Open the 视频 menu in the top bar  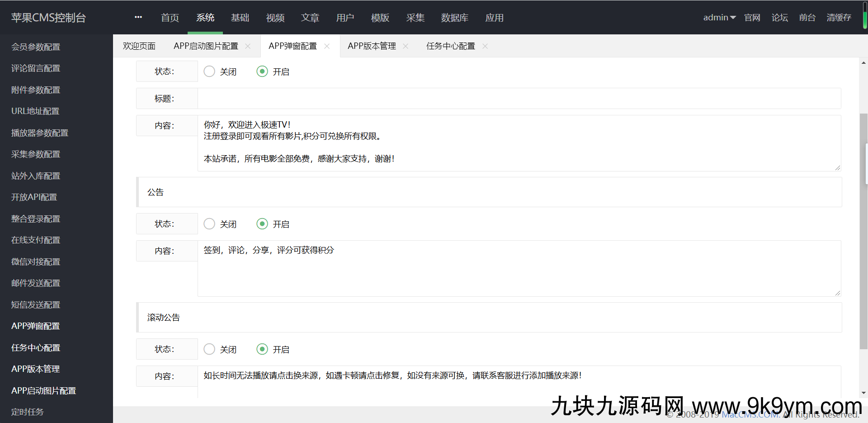(275, 18)
